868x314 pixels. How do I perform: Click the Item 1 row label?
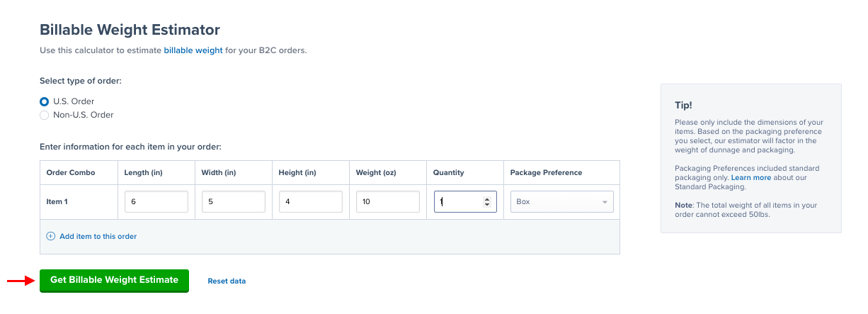click(58, 202)
